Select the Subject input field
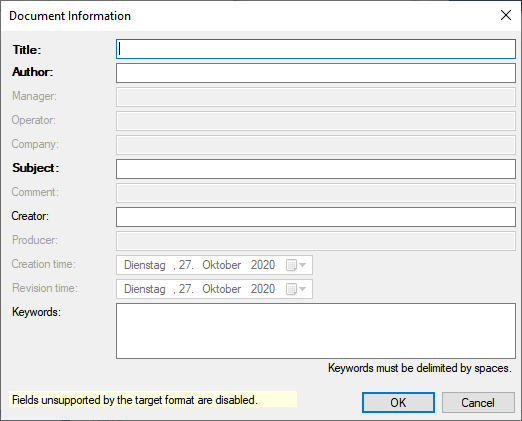The image size is (522, 421). point(316,169)
